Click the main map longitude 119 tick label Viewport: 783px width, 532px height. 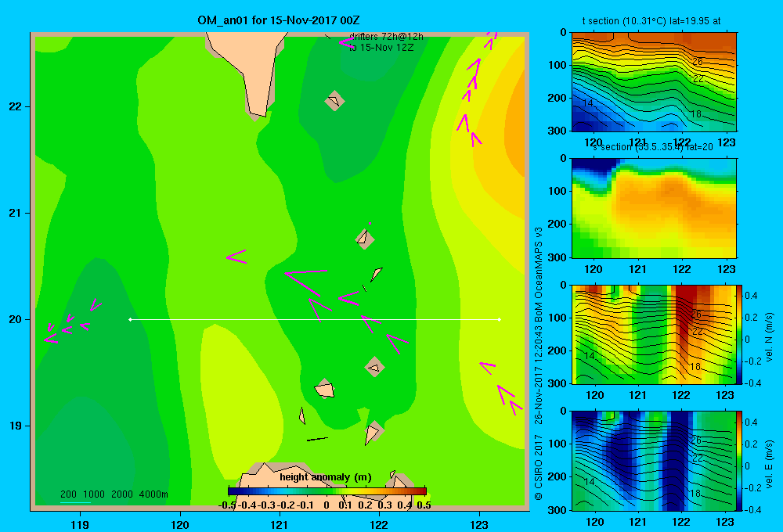(x=80, y=525)
